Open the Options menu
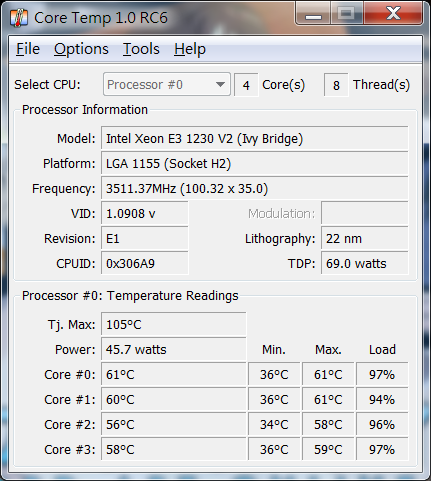This screenshot has height=481, width=431. pos(81,49)
